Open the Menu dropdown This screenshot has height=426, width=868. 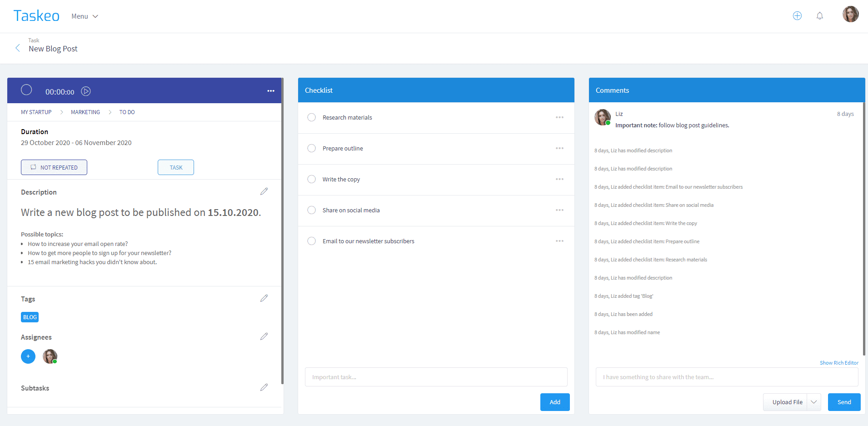(x=85, y=16)
